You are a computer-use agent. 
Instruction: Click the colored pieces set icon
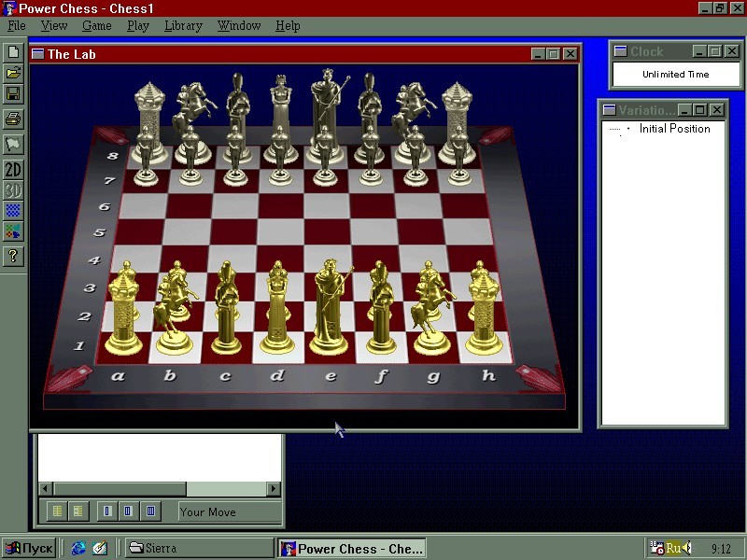point(13,231)
